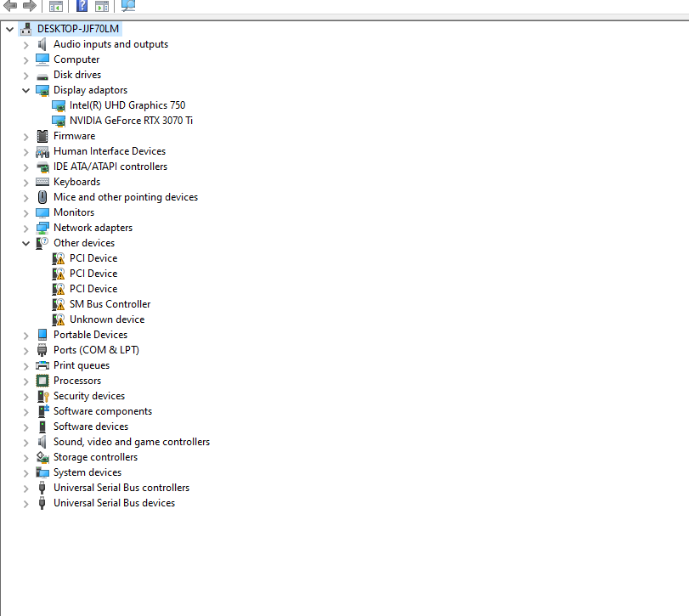
Task: Select the Software devices label
Action: 91,427
